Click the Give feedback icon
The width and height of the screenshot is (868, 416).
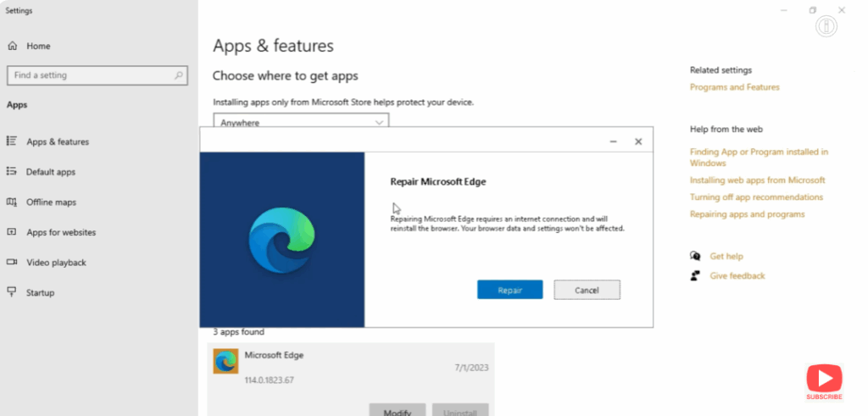pos(696,275)
